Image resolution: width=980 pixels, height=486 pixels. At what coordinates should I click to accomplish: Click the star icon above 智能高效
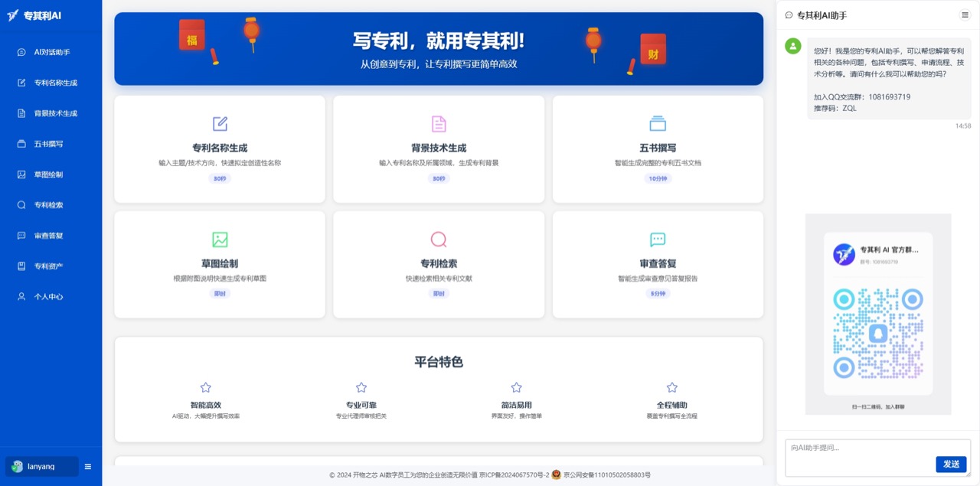(205, 388)
